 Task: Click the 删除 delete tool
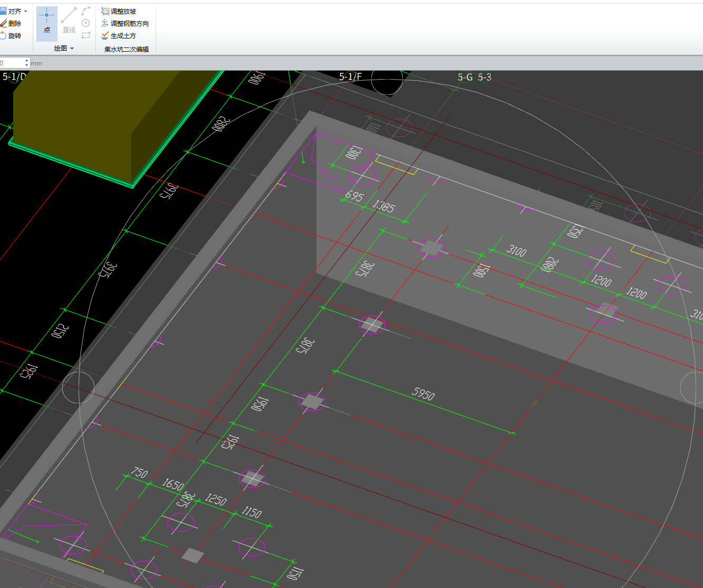11,23
